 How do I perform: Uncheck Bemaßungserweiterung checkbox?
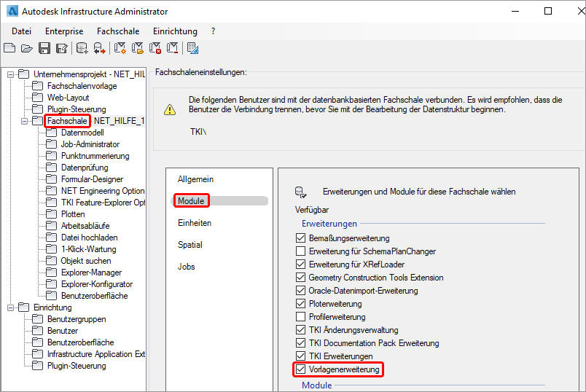click(x=300, y=238)
